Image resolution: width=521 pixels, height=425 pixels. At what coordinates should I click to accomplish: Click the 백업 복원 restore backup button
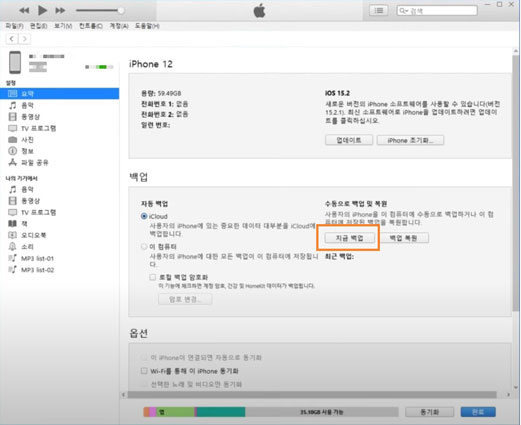pyautogui.click(x=404, y=238)
